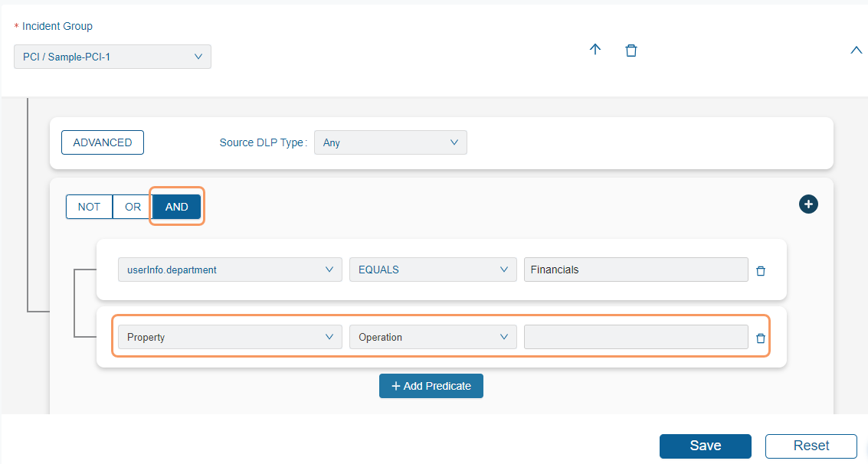Click the EQUALS dropdown chevron
This screenshot has width=868, height=464.
[504, 270]
